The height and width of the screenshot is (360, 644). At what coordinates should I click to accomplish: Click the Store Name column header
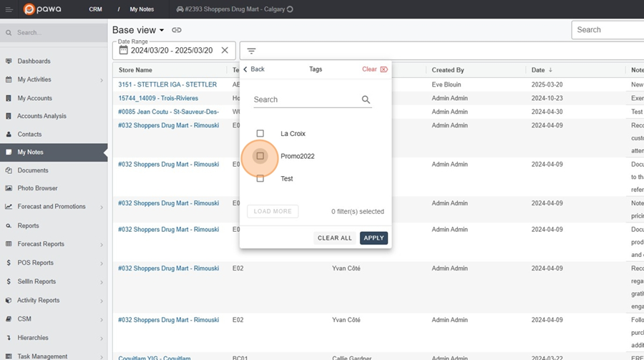point(135,70)
